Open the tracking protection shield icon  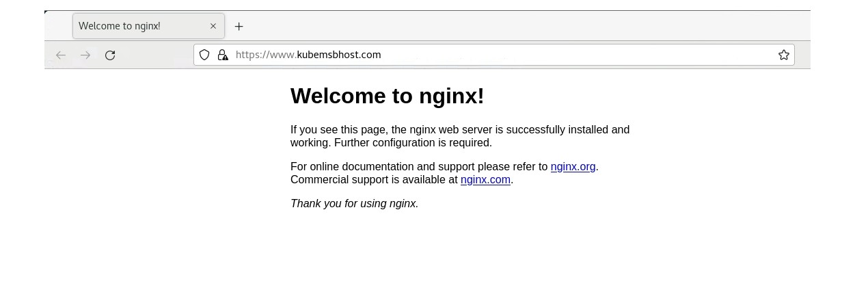(x=204, y=55)
